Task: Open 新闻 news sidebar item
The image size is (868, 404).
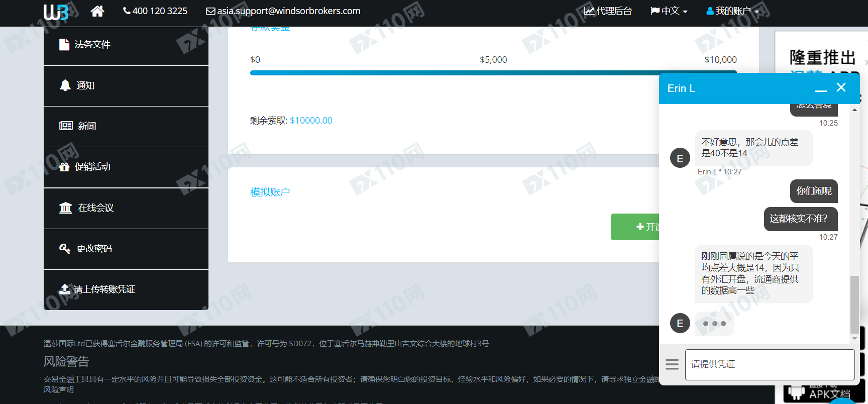Action: 126,126
